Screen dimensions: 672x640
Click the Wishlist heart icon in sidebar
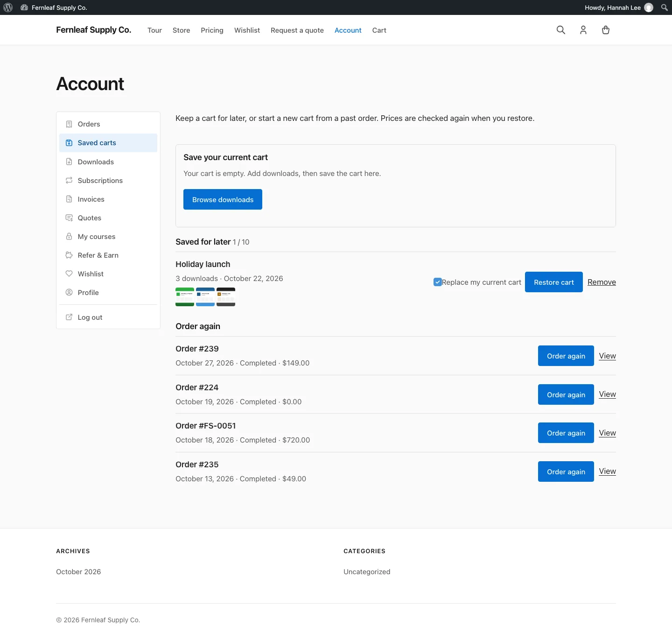click(69, 274)
